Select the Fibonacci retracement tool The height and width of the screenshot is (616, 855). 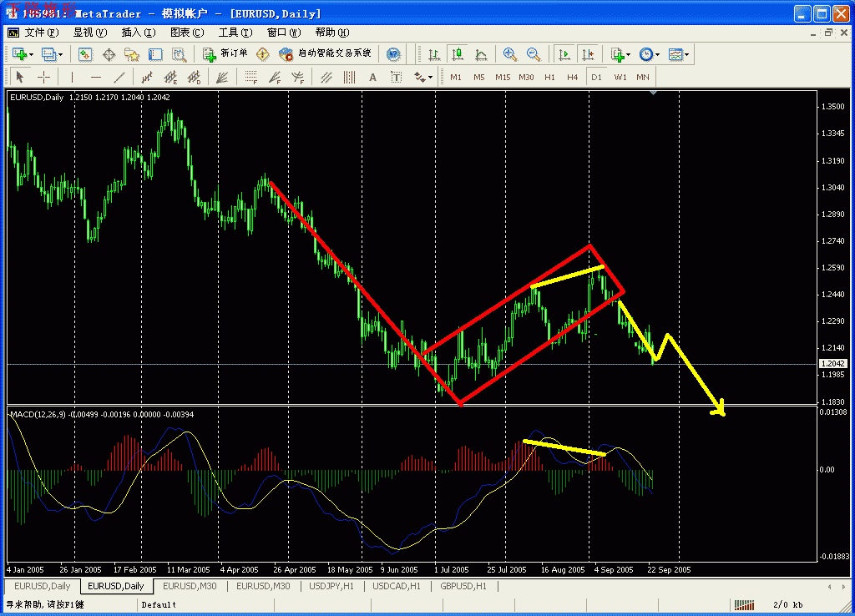tap(250, 78)
